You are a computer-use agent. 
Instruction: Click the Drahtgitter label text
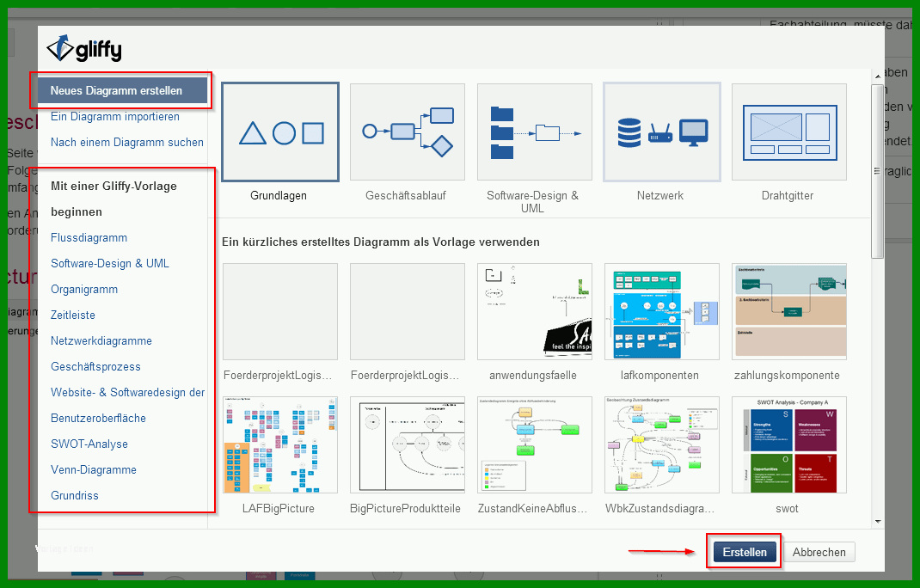click(788, 195)
